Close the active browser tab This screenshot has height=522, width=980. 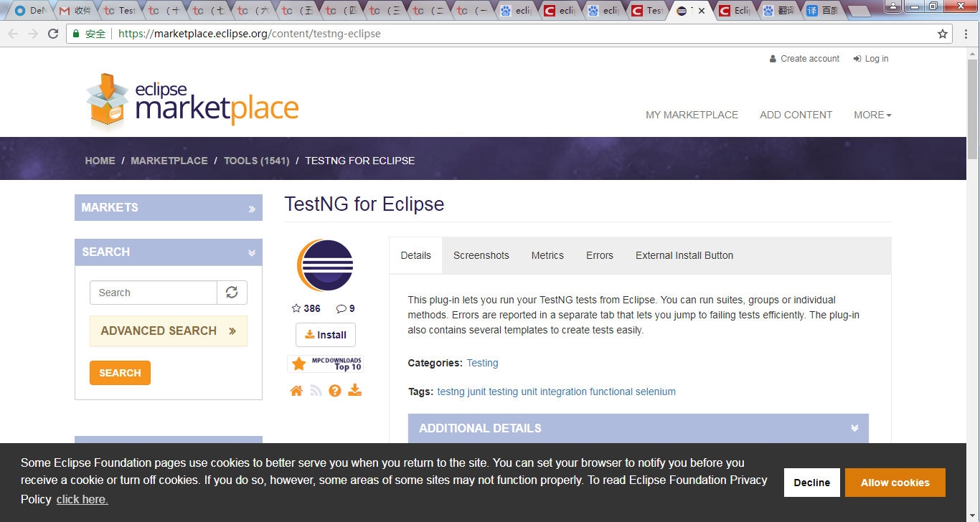[701, 11]
